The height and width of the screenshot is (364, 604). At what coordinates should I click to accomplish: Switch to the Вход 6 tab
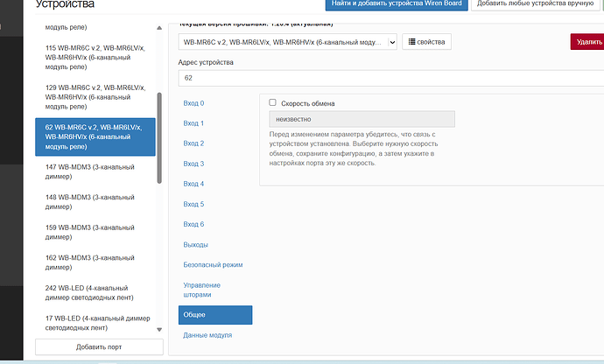pyautogui.click(x=193, y=224)
